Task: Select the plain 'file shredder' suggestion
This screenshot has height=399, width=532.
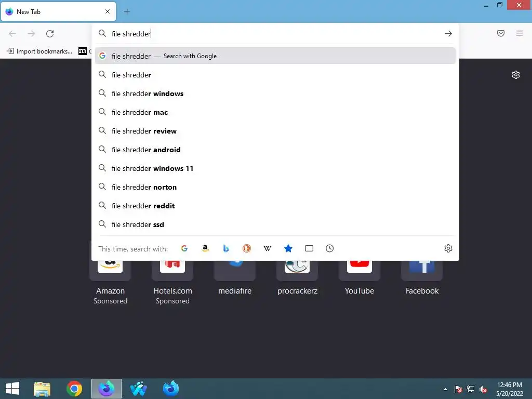Action: coord(275,75)
